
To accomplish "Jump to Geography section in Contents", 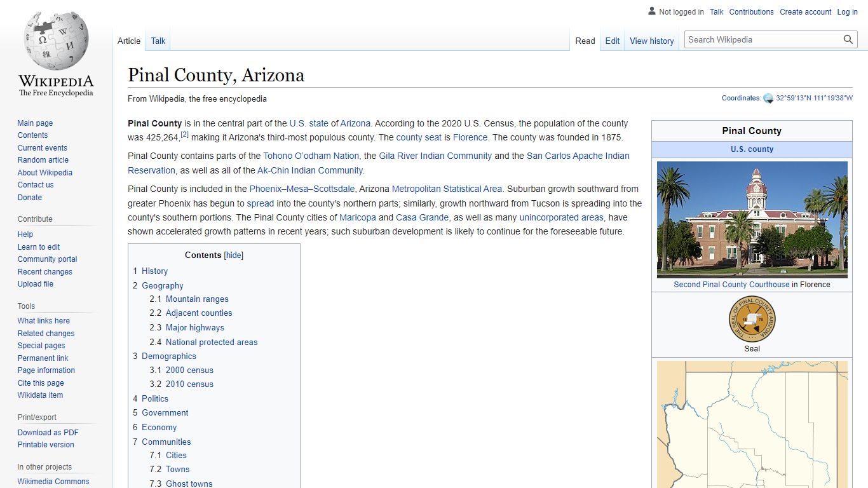I will pos(163,286).
